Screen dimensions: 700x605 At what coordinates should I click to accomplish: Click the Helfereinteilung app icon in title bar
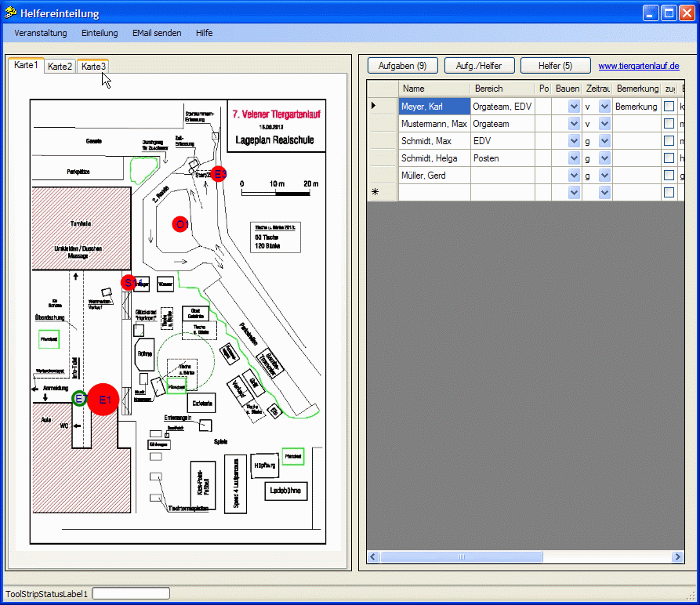(11, 13)
